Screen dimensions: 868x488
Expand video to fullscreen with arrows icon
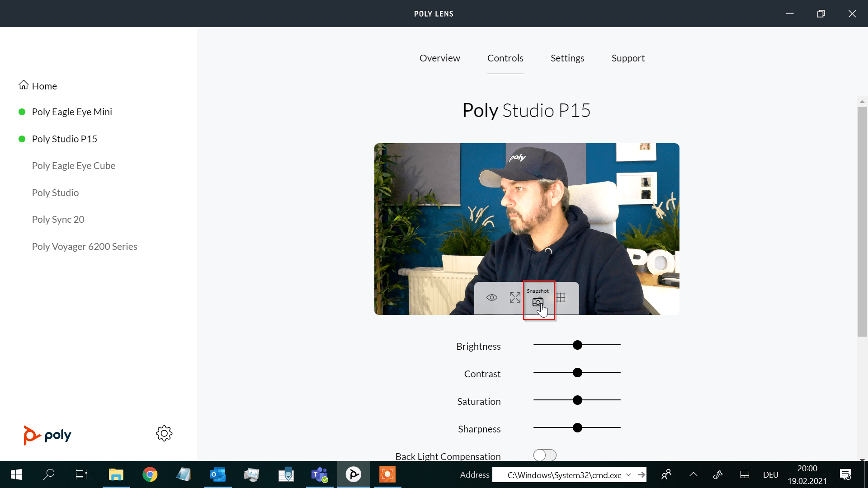click(514, 297)
